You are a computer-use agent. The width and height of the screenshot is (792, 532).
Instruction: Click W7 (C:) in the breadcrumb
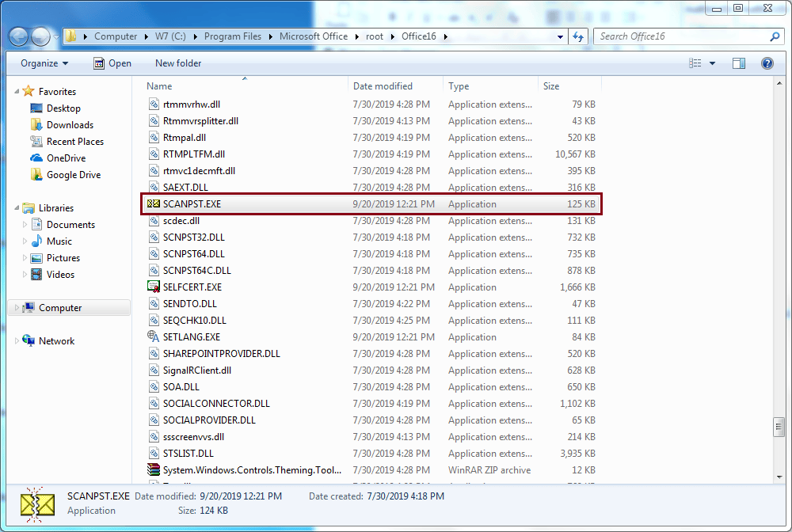[x=171, y=36]
